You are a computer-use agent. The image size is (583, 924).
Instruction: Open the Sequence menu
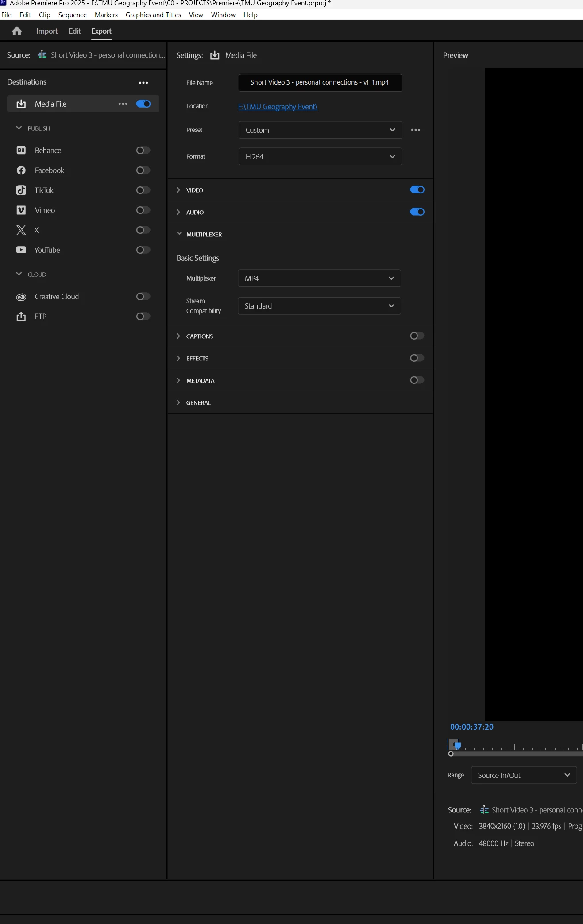73,15
